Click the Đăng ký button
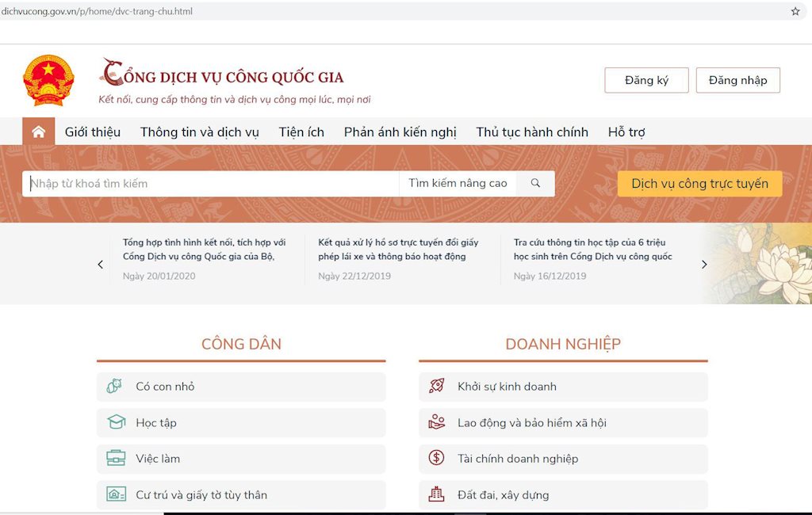 point(646,80)
